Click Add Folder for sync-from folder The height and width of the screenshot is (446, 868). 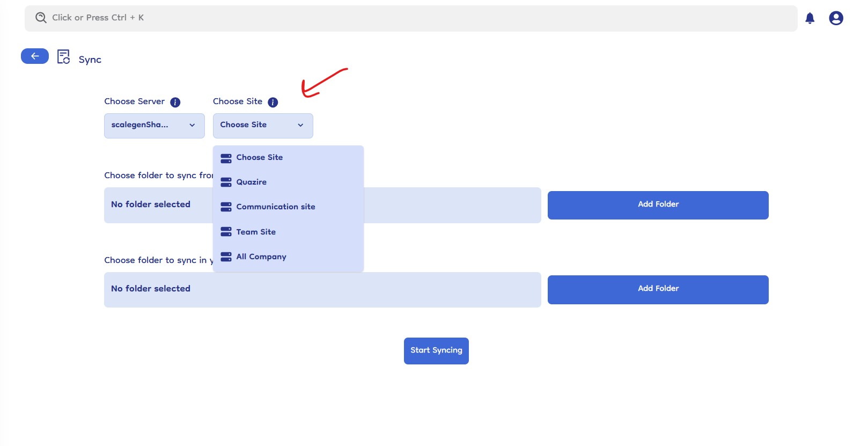point(658,204)
